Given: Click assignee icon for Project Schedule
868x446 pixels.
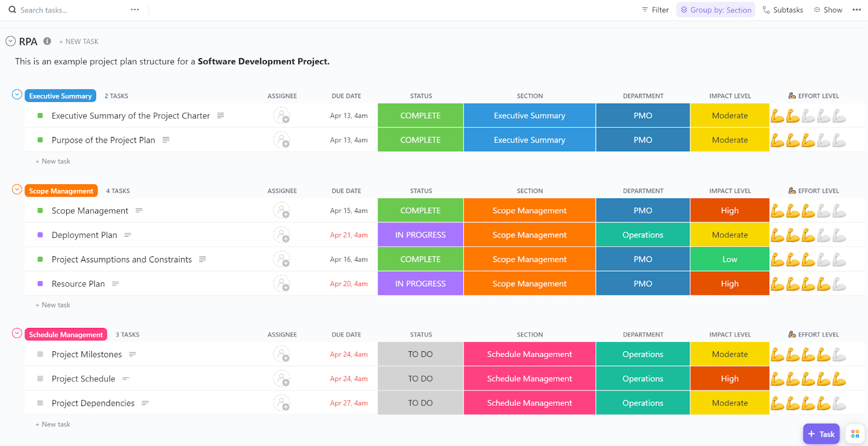Looking at the screenshot, I should [282, 379].
